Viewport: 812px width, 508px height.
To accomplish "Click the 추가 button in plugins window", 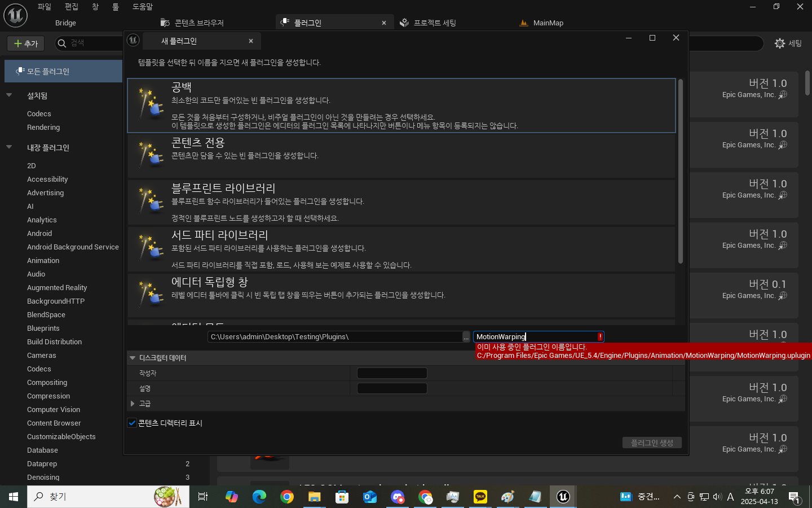I will coord(26,43).
